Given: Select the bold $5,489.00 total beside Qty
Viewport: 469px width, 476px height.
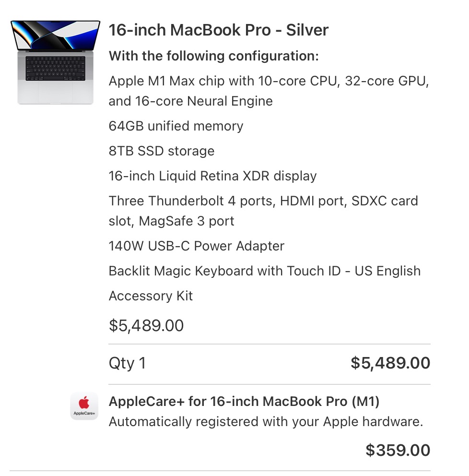Looking at the screenshot, I should pos(390,363).
